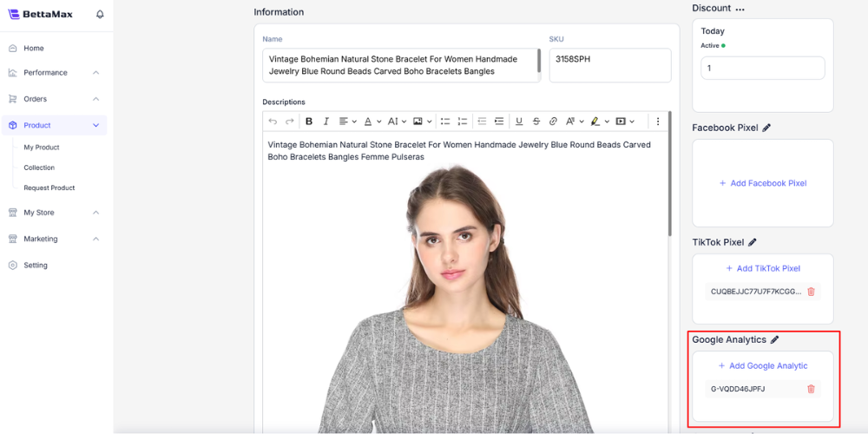Screen dimensions: 868x434
Task: Open Request Product submenu item
Action: click(x=49, y=188)
